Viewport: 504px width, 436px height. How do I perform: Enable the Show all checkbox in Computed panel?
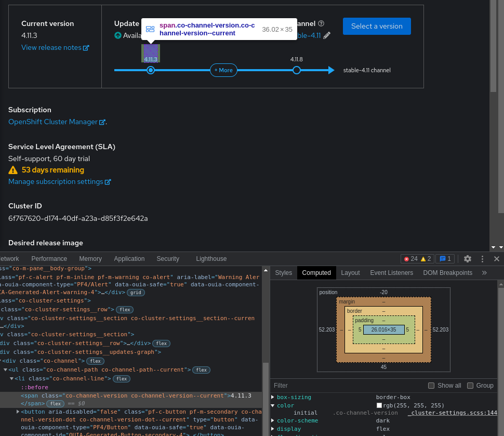coord(431,386)
